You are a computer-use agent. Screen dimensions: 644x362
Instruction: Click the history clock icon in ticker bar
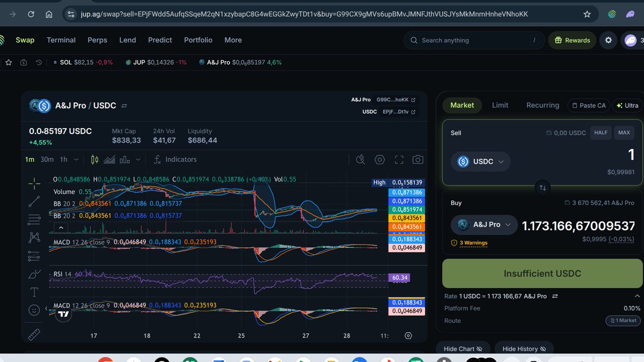click(39, 62)
